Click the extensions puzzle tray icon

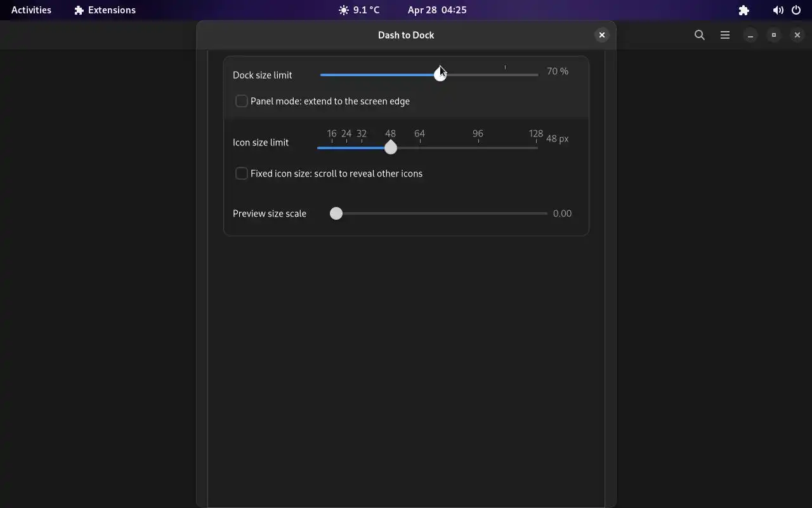[x=744, y=10]
